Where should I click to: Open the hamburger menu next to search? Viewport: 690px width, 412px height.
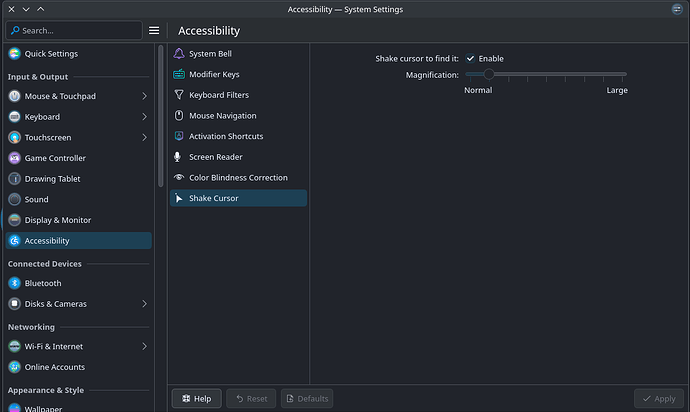pyautogui.click(x=154, y=30)
